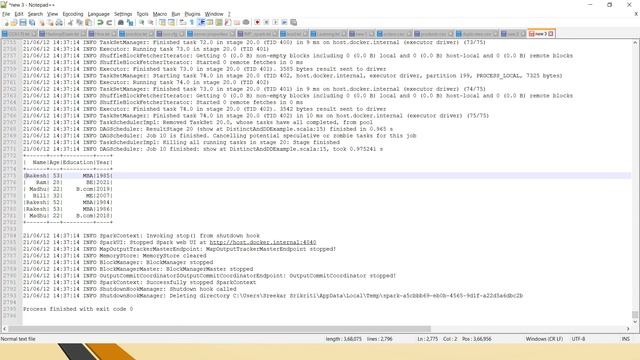
Task: Click the horizontal scrollbar right arrow
Action: pyautogui.click(x=628, y=329)
